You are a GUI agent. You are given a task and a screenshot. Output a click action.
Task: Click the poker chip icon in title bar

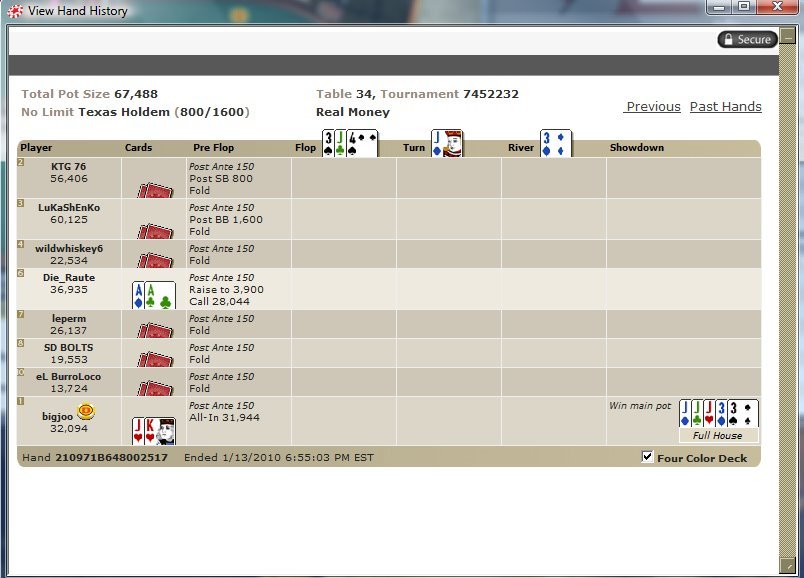(x=14, y=11)
